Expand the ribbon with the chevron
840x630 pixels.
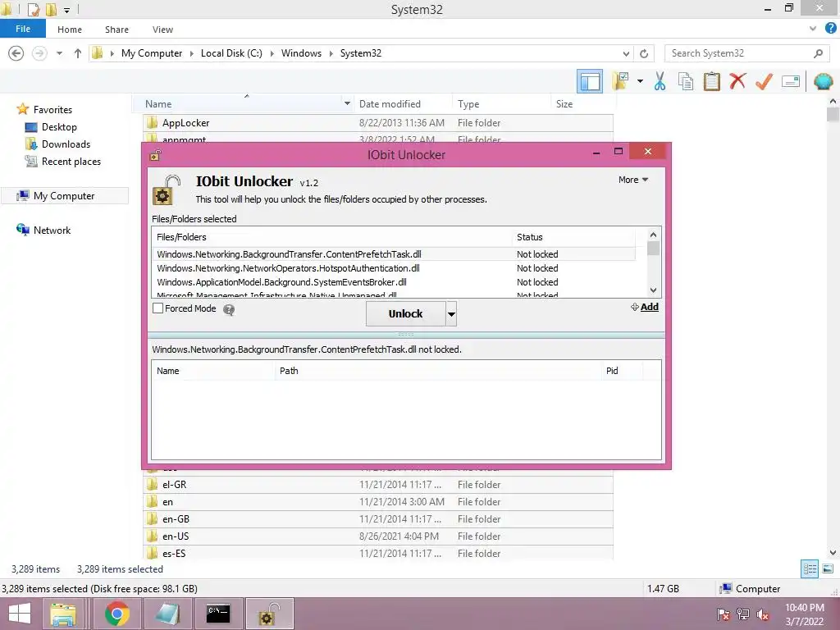[x=813, y=29]
